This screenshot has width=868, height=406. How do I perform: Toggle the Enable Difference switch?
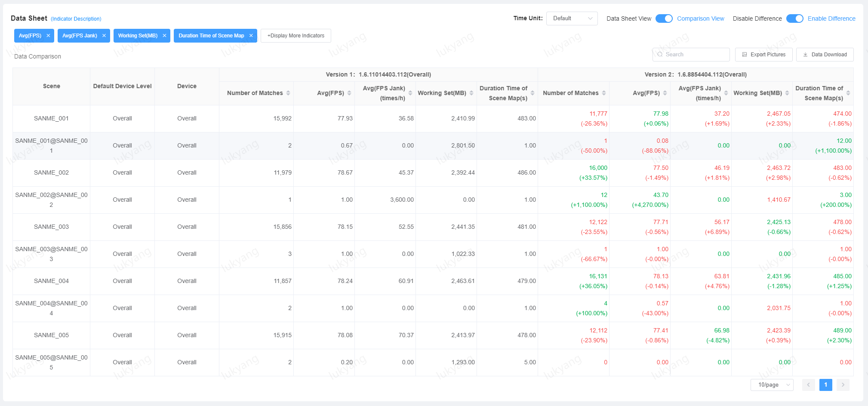[x=794, y=18]
